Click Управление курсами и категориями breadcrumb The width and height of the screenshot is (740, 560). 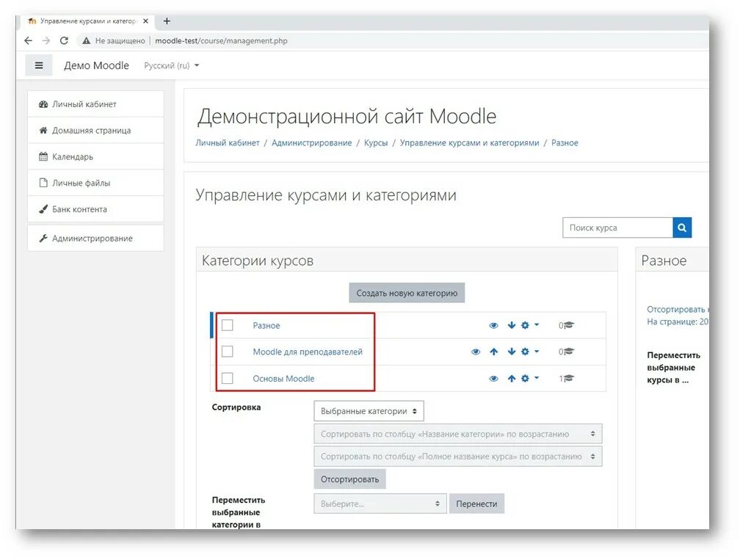[x=470, y=142]
